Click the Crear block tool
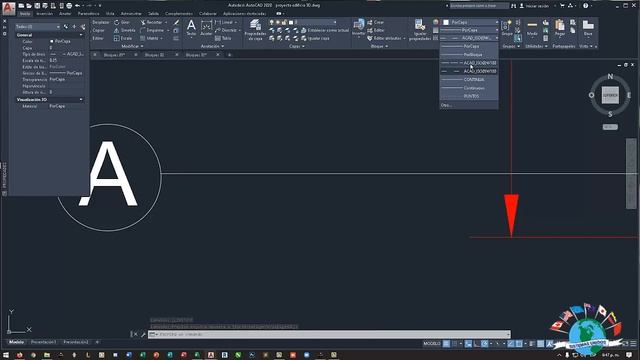The height and width of the screenshot is (360, 640). pos(376,22)
